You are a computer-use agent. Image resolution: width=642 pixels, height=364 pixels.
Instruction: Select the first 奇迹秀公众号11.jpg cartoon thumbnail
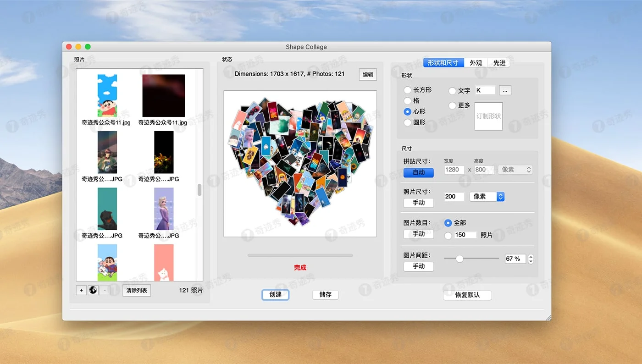tap(107, 95)
